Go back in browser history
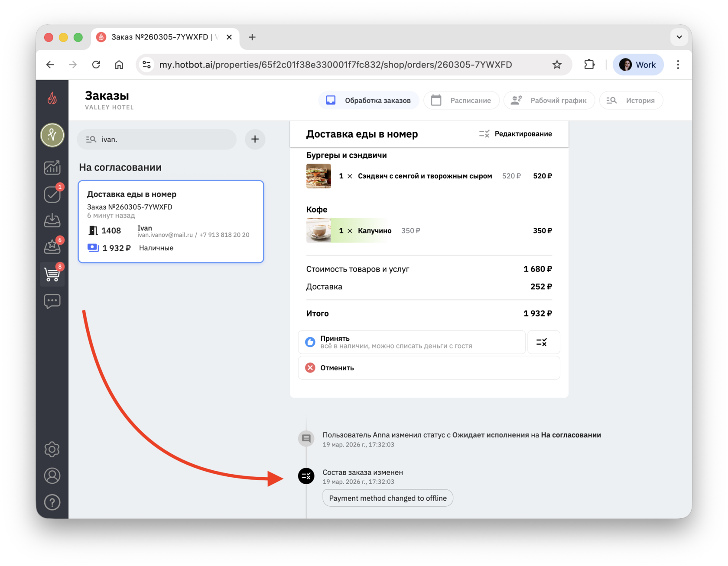This screenshot has width=728, height=566. [50, 65]
